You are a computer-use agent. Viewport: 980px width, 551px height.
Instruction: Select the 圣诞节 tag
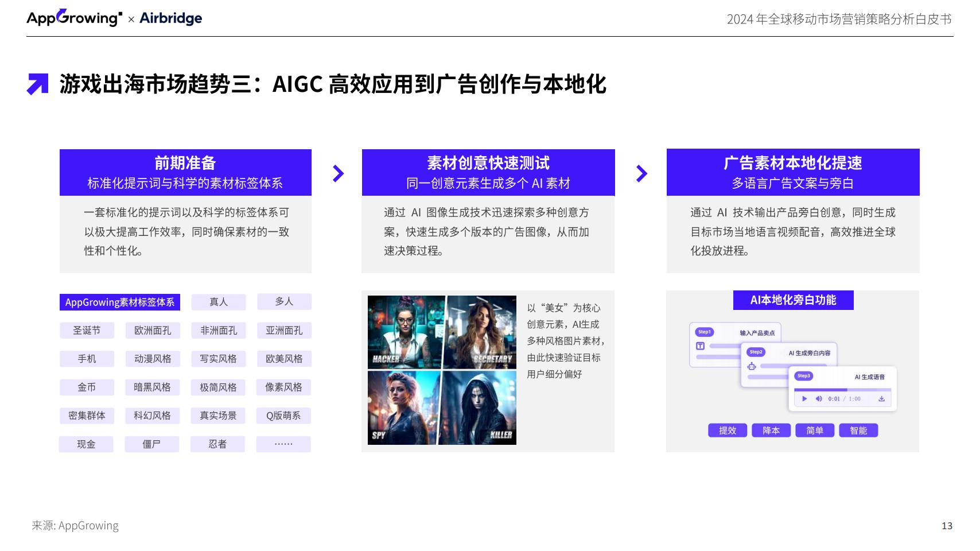click(87, 331)
